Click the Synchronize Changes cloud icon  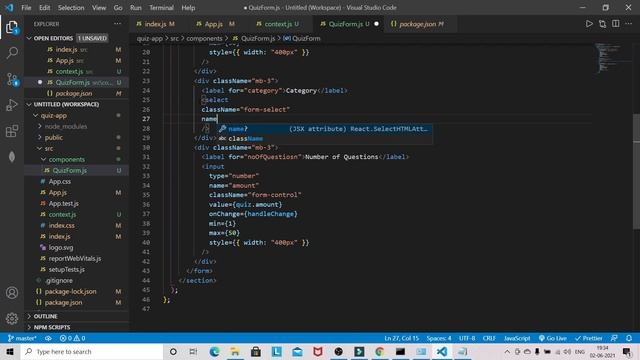48,338
